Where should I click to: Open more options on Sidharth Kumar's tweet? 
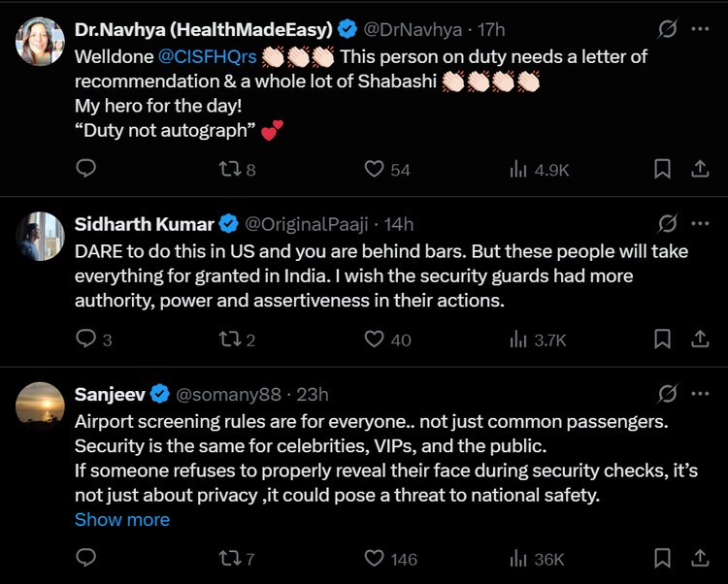(x=700, y=224)
